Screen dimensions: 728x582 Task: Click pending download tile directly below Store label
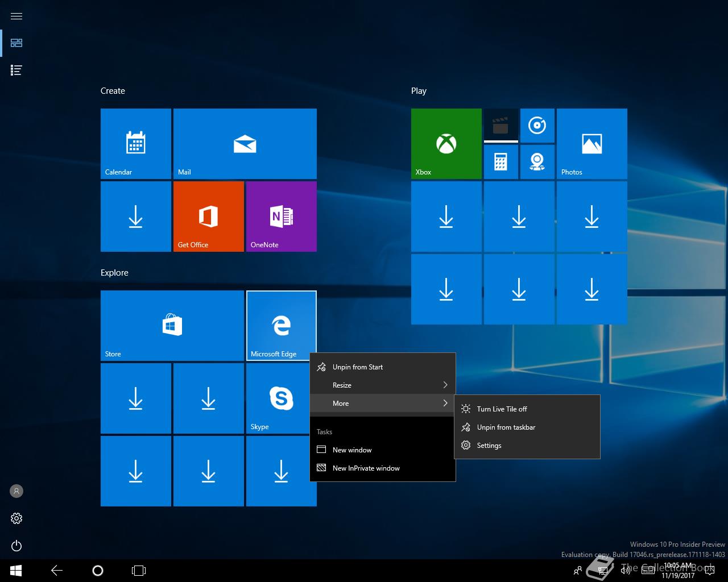coord(136,398)
